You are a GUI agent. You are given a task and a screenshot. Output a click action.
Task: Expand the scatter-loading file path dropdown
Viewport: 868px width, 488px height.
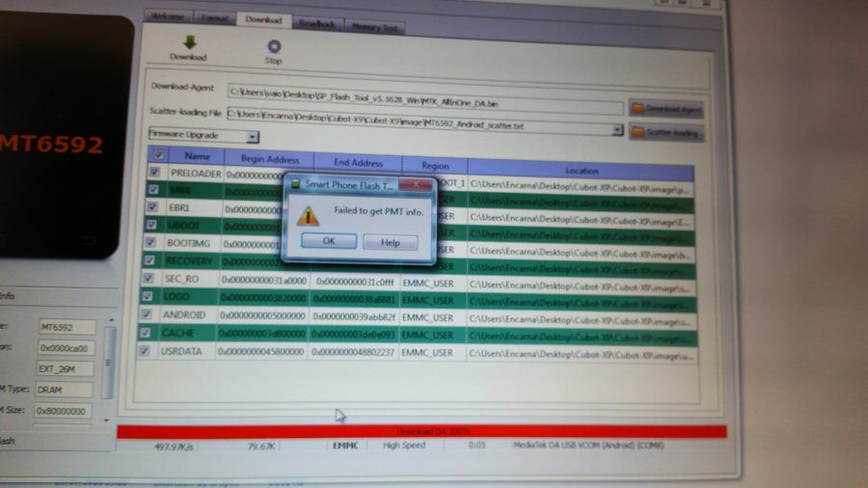pyautogui.click(x=617, y=130)
